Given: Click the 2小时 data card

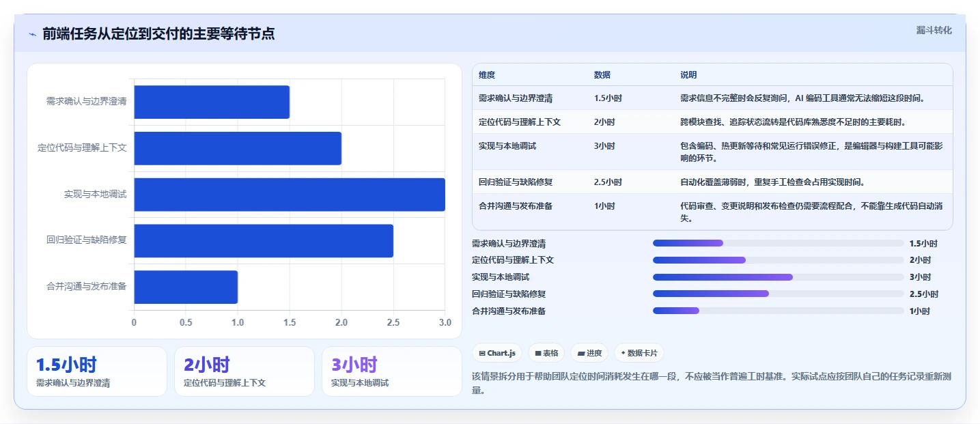Looking at the screenshot, I should pyautogui.click(x=244, y=371).
